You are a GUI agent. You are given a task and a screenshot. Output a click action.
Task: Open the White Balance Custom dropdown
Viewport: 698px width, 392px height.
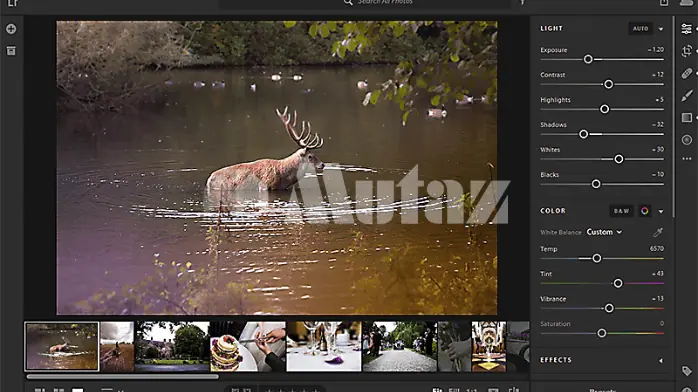coord(604,232)
